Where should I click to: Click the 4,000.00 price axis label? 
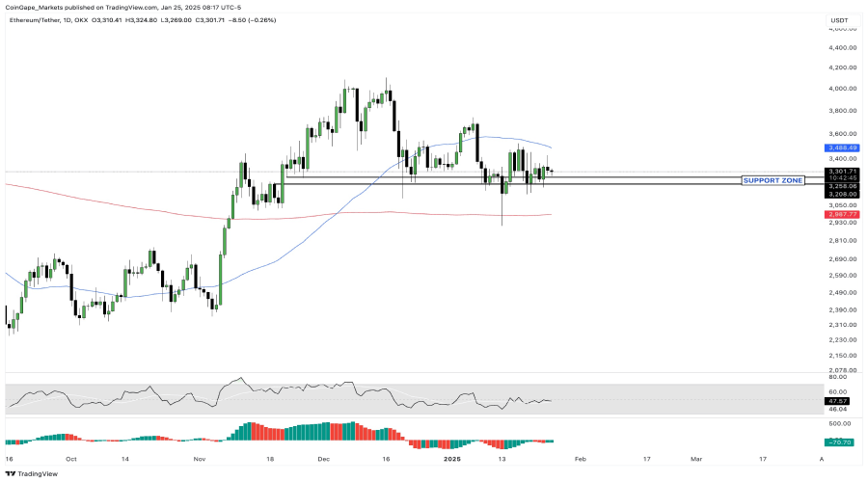(x=843, y=89)
